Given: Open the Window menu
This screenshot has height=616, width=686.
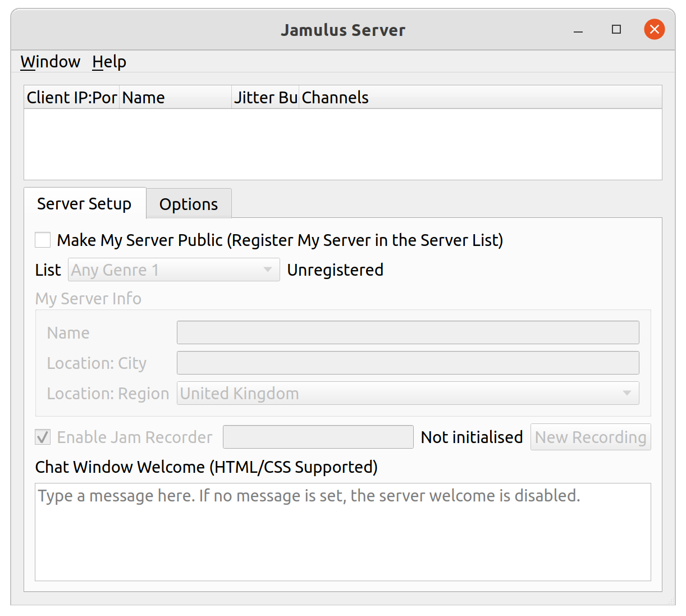Looking at the screenshot, I should (x=51, y=62).
